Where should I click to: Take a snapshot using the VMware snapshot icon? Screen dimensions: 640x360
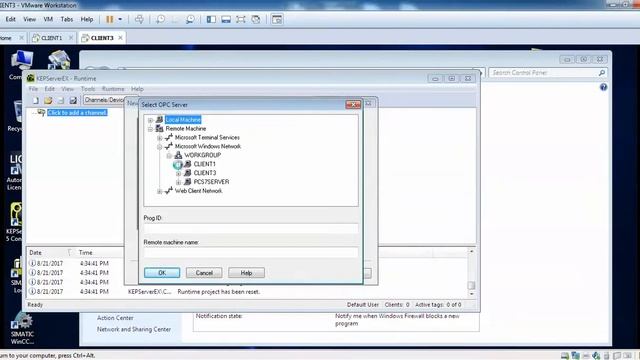(161, 19)
